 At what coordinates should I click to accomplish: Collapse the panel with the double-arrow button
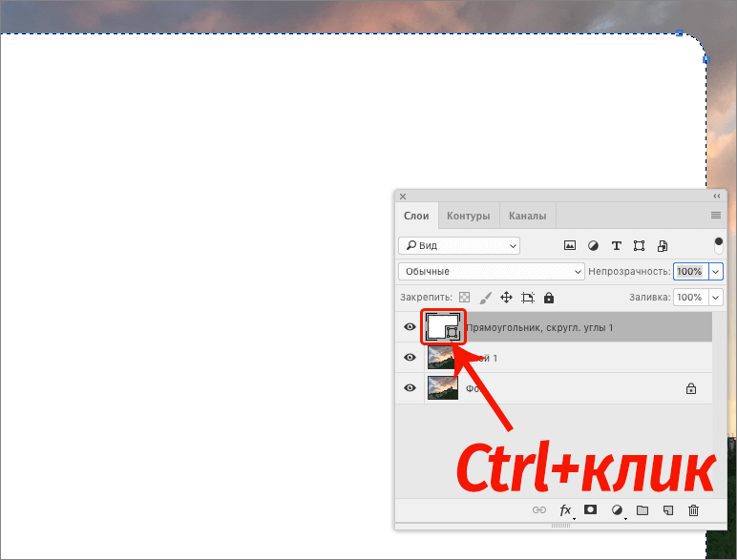point(717,196)
